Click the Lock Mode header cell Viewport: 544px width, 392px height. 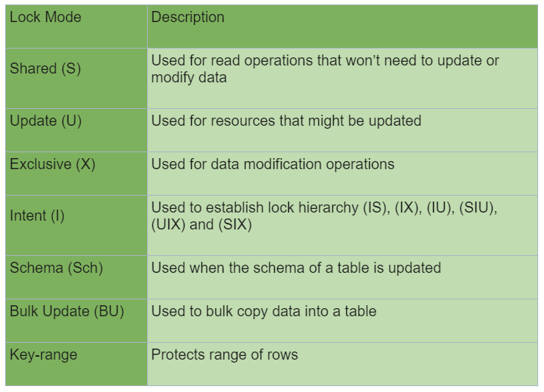pos(76,26)
